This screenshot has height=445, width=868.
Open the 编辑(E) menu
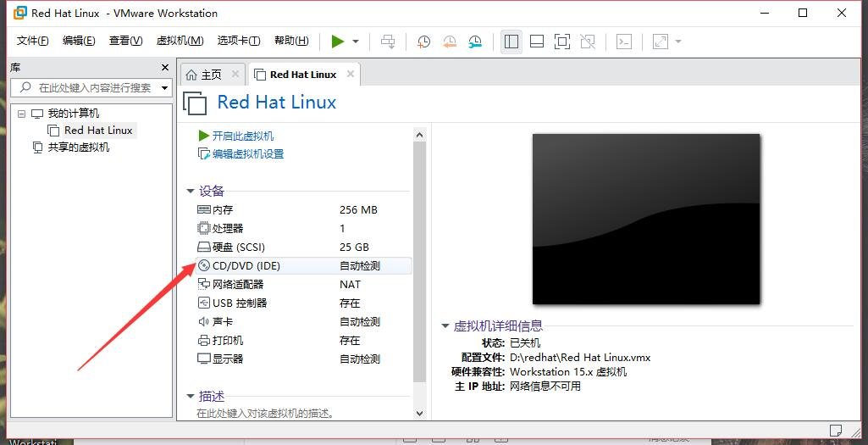click(79, 41)
